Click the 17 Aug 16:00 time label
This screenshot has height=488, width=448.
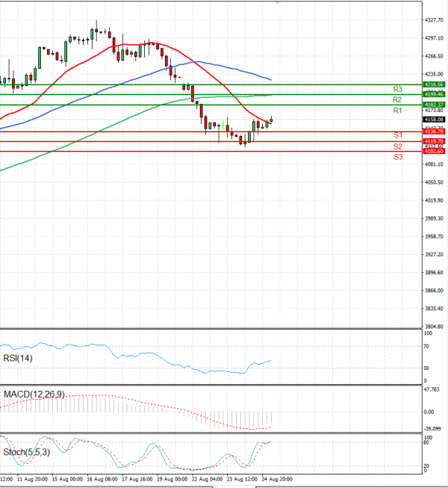(137, 479)
